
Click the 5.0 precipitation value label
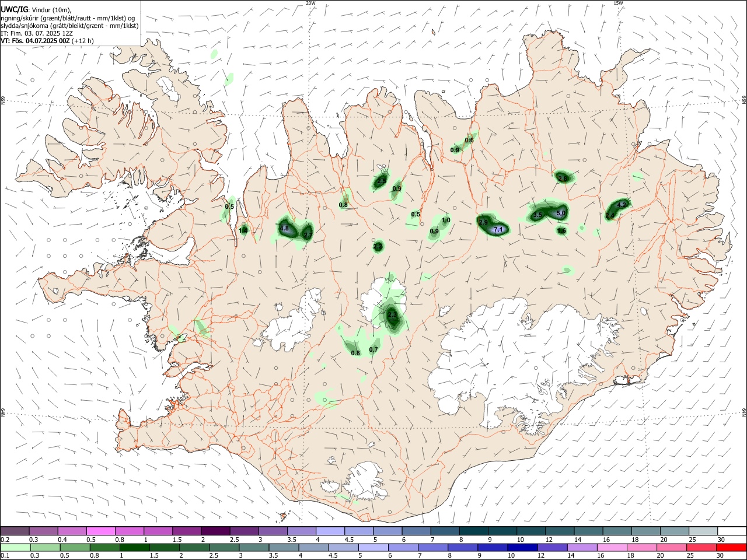click(561, 213)
